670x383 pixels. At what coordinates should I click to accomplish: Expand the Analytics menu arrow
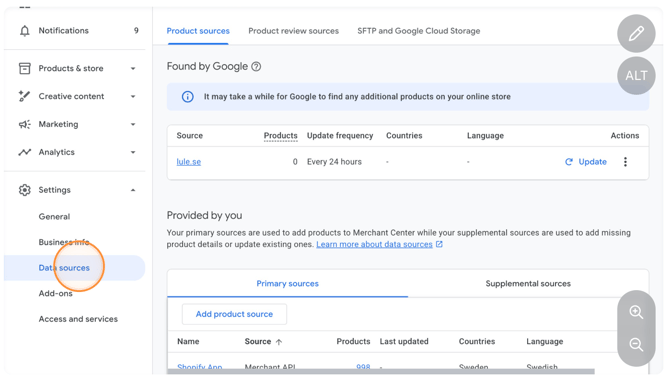[x=133, y=152]
